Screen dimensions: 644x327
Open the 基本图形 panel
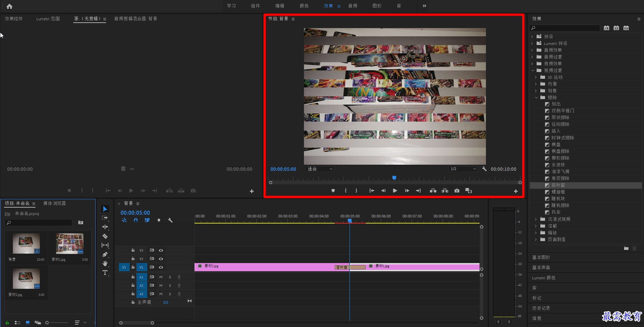pyautogui.click(x=541, y=257)
